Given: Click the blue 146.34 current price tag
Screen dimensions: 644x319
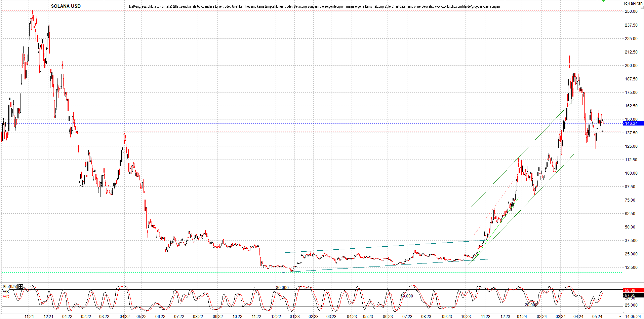Looking at the screenshot, I should click(x=633, y=123).
